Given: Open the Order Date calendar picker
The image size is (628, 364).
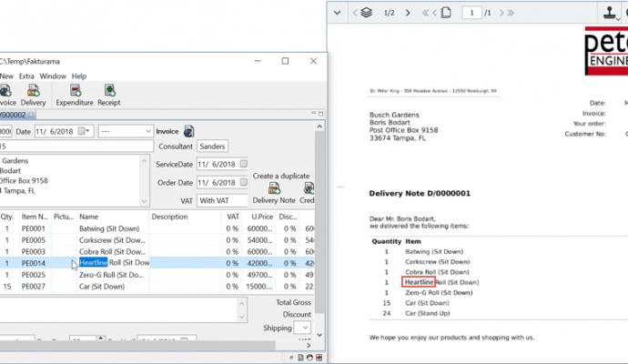Looking at the screenshot, I should click(243, 182).
